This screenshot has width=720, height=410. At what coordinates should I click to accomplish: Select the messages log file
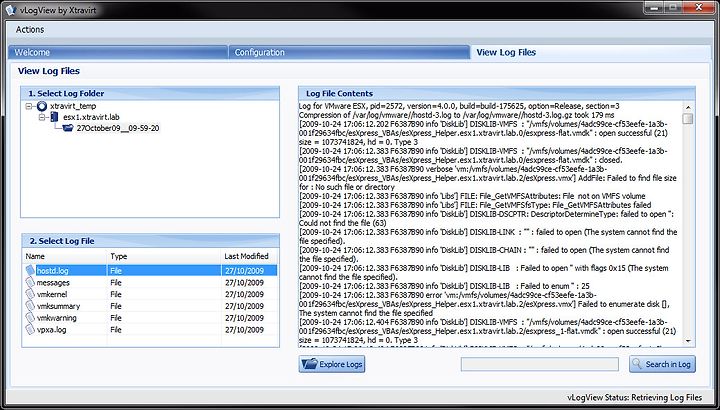click(151, 283)
